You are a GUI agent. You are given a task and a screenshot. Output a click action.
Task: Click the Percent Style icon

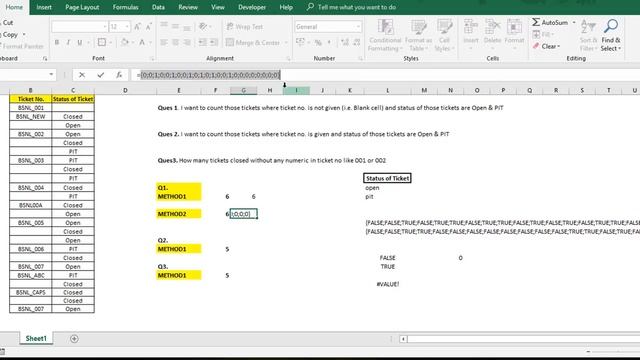(x=318, y=42)
